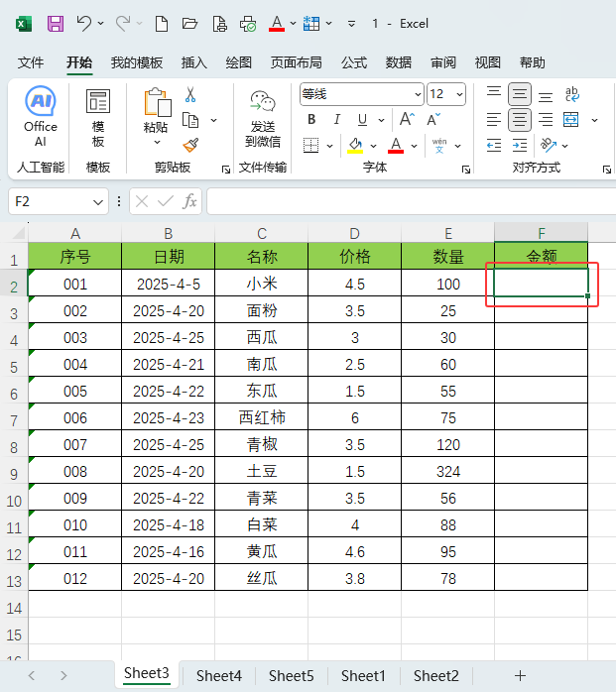Open 字体 font settings dialog launcher
This screenshot has width=616, height=692.
point(466,170)
